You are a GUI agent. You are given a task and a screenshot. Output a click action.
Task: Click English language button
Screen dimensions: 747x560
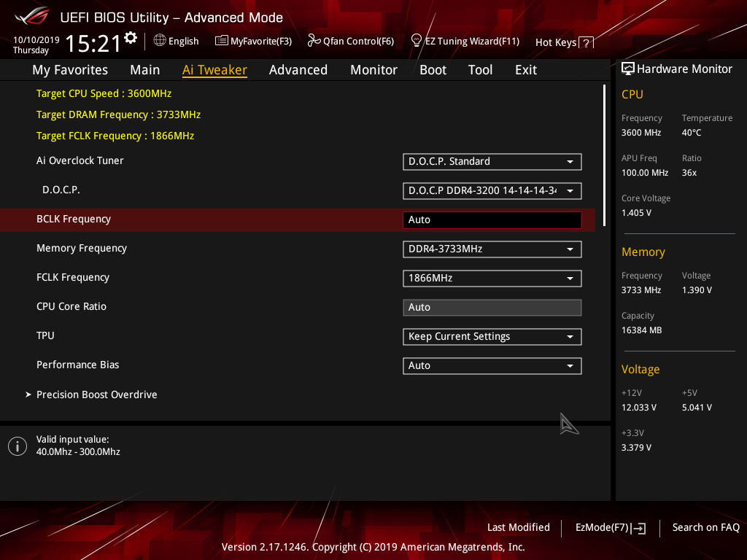[183, 42]
